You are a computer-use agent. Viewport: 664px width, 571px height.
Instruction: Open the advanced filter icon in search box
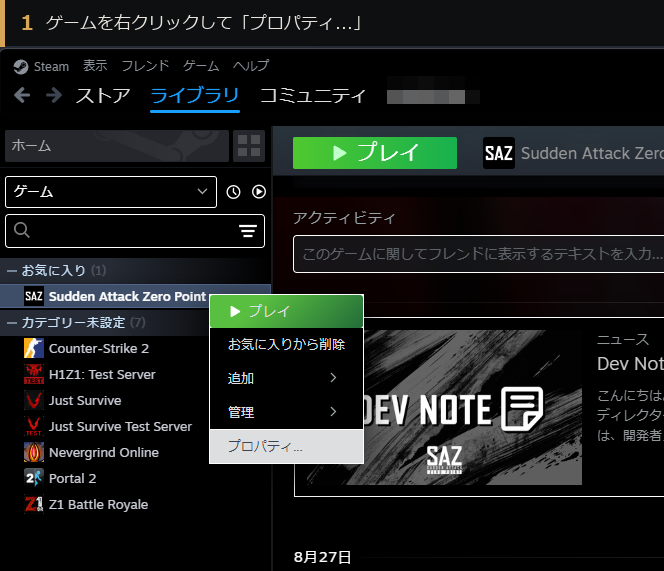(248, 231)
